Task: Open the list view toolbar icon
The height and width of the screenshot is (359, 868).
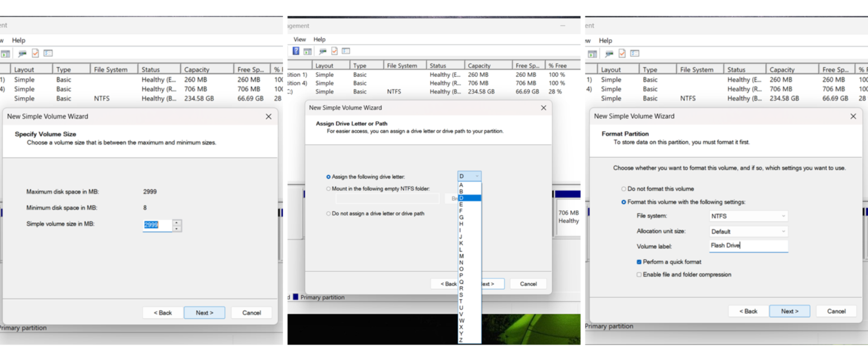Action: 345,51
